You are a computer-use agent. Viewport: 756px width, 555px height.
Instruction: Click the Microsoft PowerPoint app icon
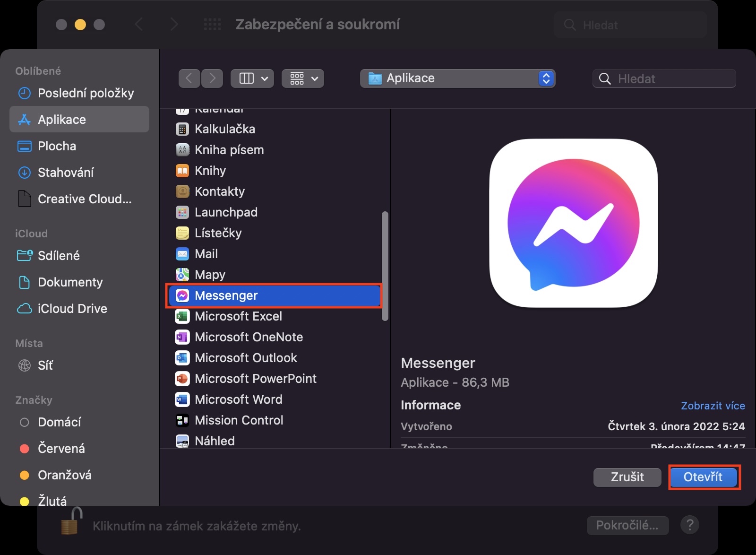click(182, 379)
